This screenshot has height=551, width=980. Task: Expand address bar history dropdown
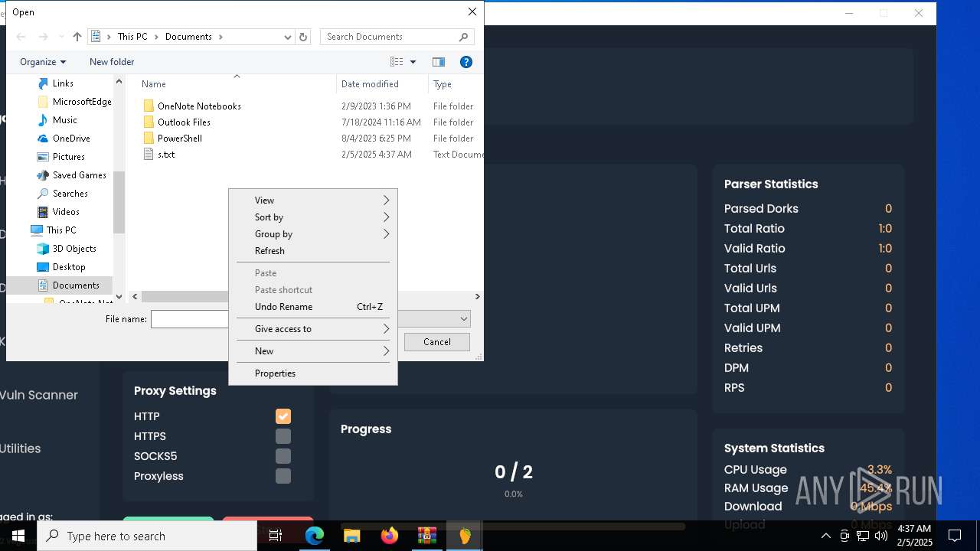(288, 37)
